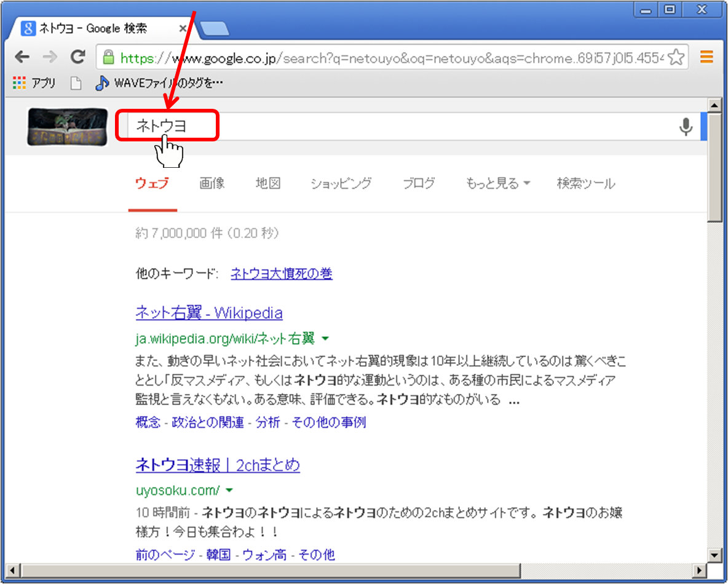
Task: Open the アプリ apps shortcut in bookmarks bar
Action: [34, 84]
